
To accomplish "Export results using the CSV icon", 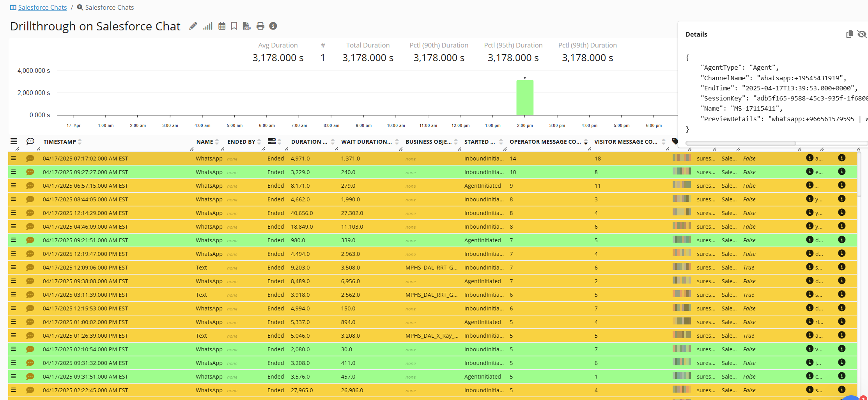I will 246,26.
